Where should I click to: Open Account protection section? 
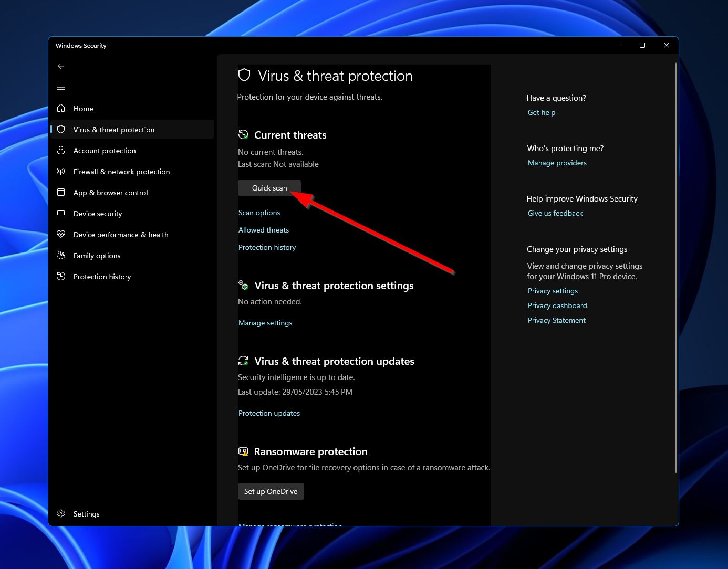[132, 150]
